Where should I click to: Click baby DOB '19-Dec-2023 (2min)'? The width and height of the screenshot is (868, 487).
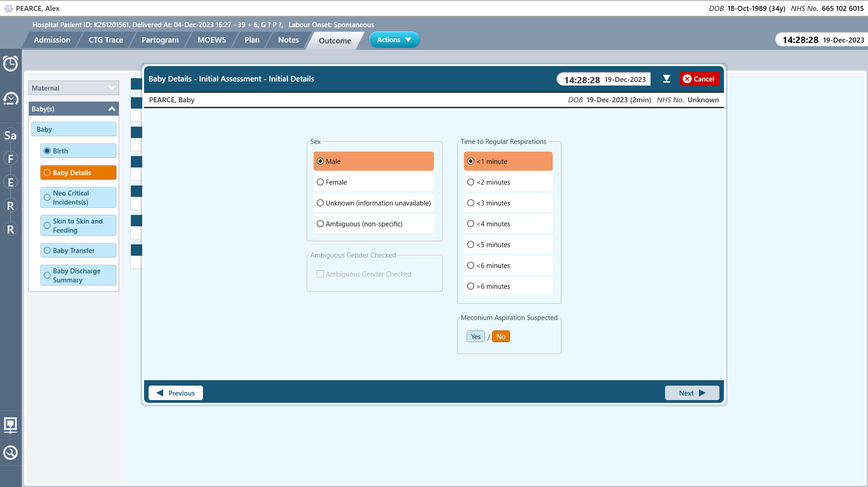(618, 100)
